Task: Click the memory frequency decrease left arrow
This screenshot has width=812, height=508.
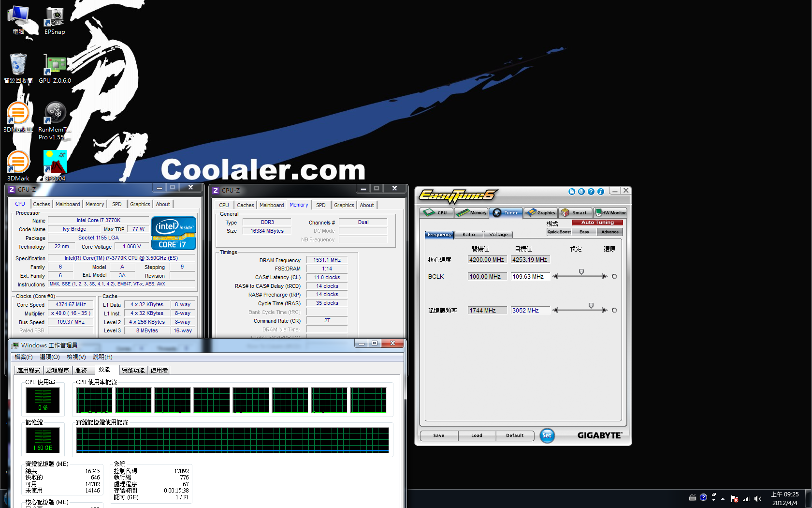Action: pyautogui.click(x=555, y=310)
